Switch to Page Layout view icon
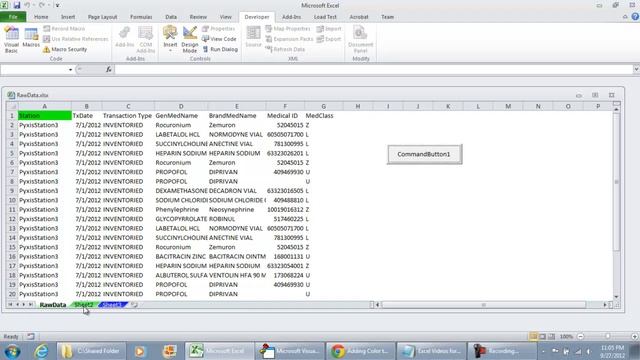The width and height of the screenshot is (640, 360). (542, 337)
